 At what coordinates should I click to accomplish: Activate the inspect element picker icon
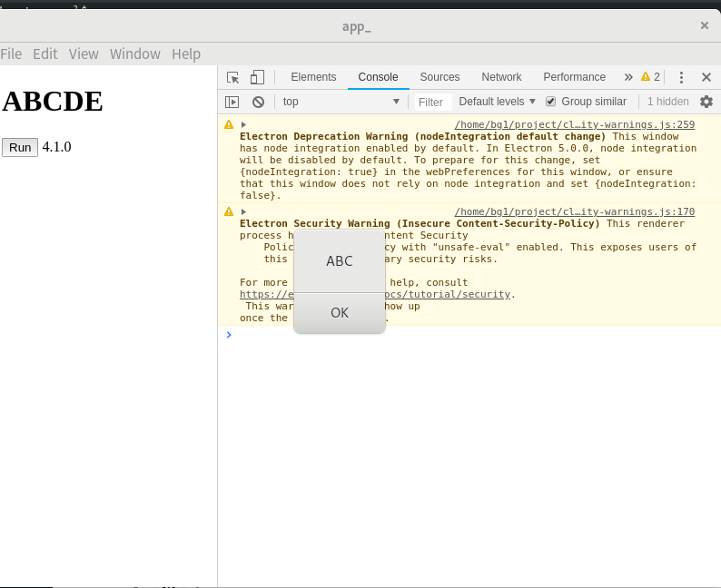(233, 77)
